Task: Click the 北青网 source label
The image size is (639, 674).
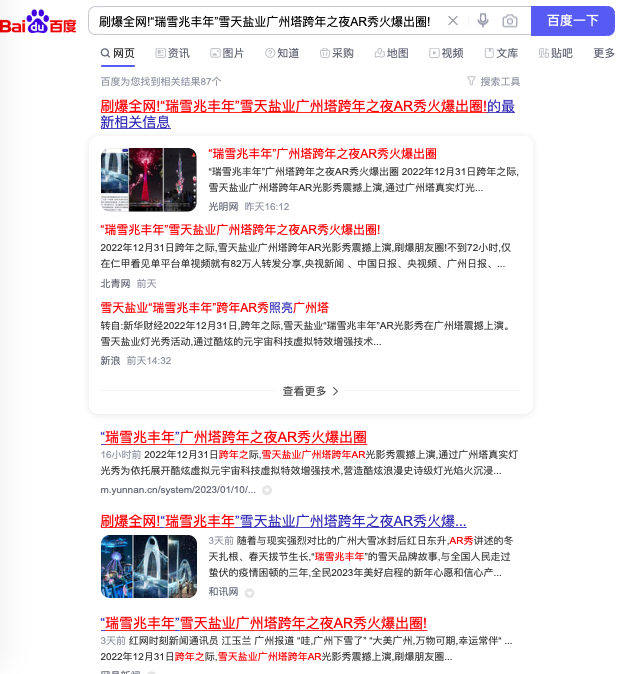Action: (x=115, y=284)
